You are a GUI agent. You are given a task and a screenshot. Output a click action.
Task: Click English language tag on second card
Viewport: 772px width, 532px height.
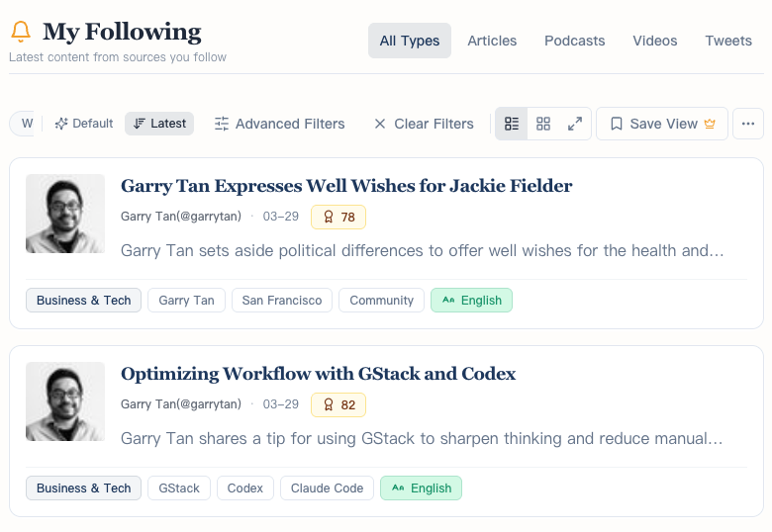click(422, 488)
